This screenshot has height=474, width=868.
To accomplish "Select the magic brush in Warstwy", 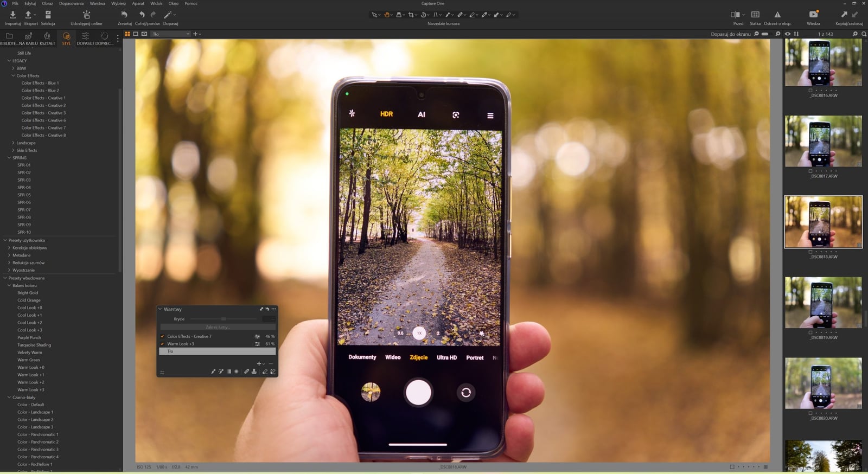I will tap(221, 371).
